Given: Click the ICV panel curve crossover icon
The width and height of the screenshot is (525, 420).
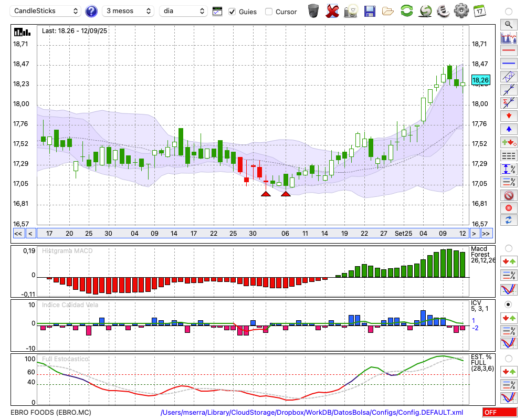Looking at the screenshot, I should point(509,343).
